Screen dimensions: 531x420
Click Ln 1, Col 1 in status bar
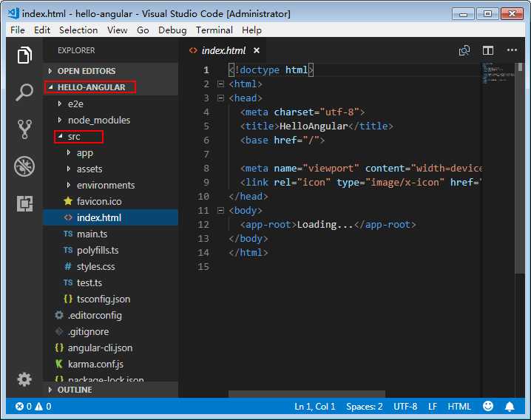314,407
